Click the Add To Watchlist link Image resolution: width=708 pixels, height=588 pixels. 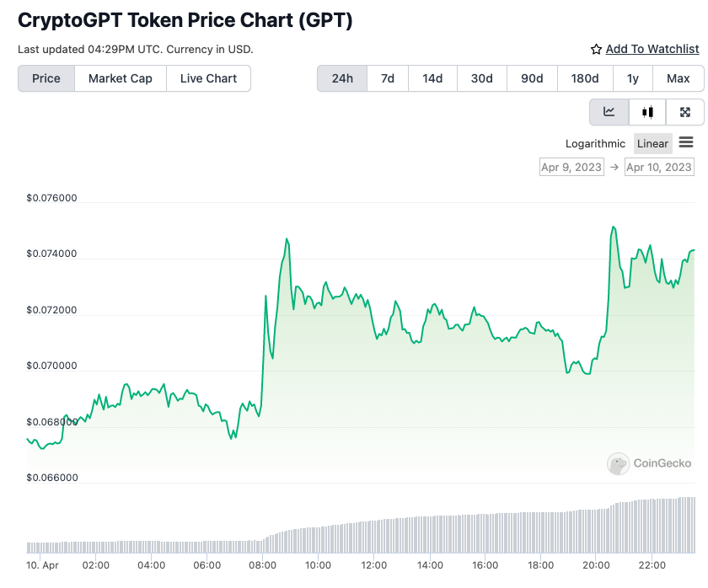pyautogui.click(x=652, y=49)
